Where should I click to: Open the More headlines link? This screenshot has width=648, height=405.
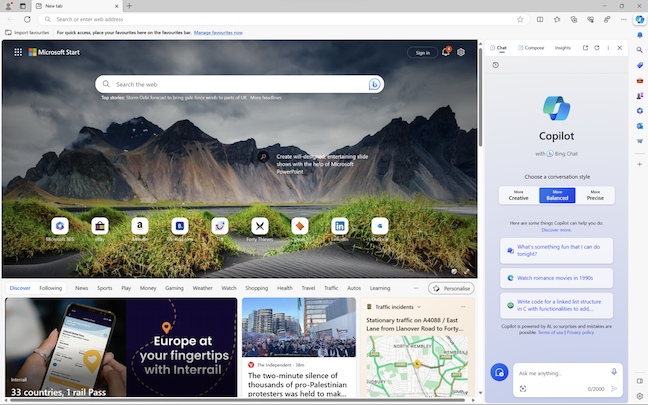[x=266, y=98]
